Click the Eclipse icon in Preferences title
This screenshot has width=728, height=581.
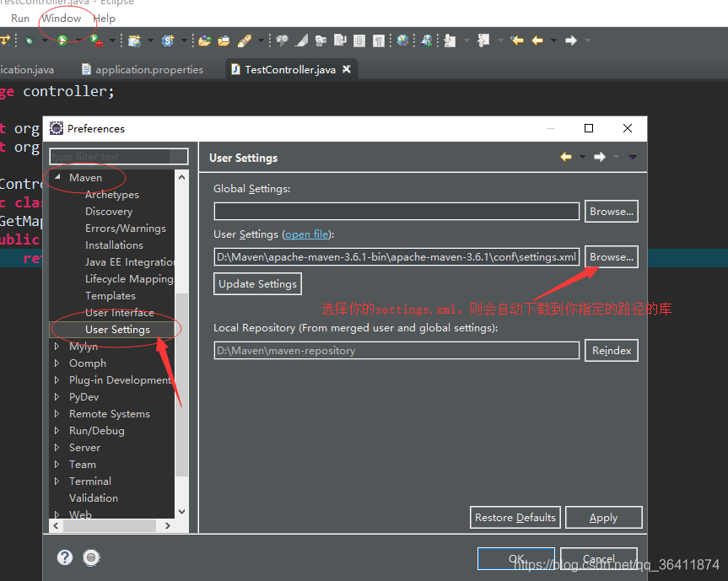coord(57,128)
